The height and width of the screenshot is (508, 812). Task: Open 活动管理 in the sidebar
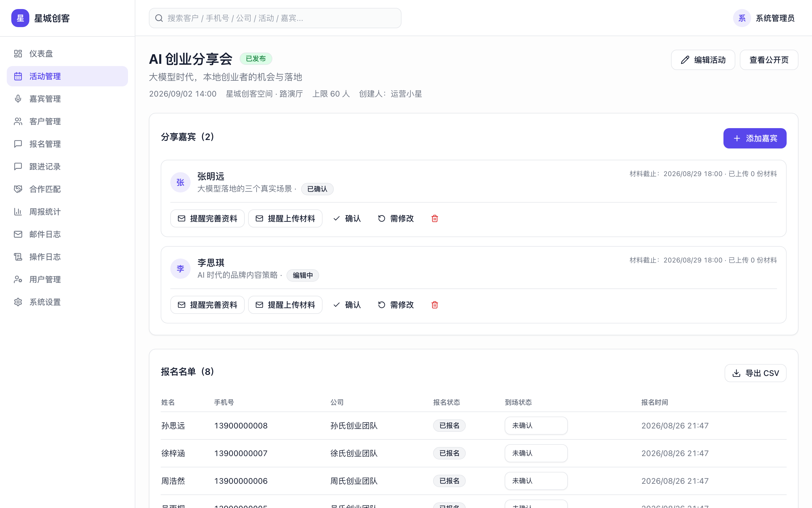67,76
